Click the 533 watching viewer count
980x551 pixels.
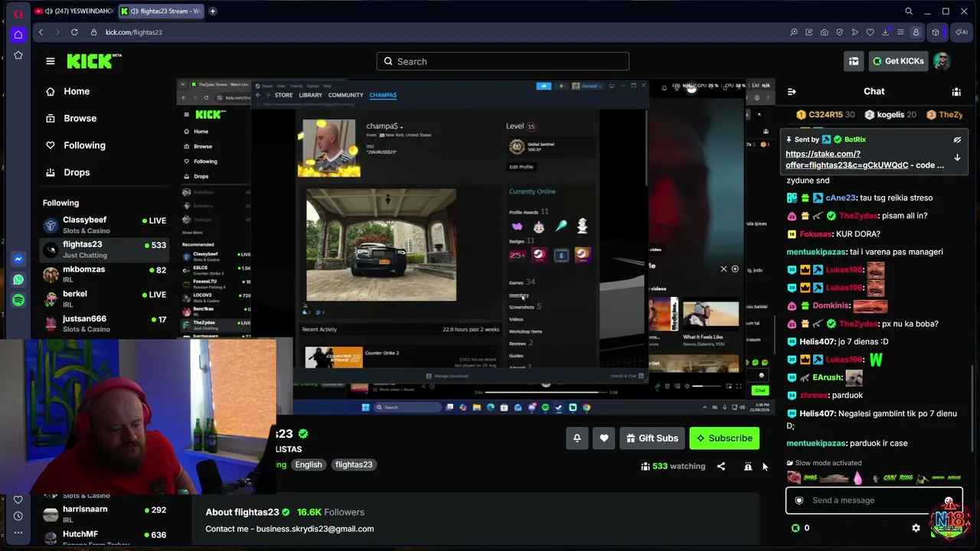tap(673, 466)
